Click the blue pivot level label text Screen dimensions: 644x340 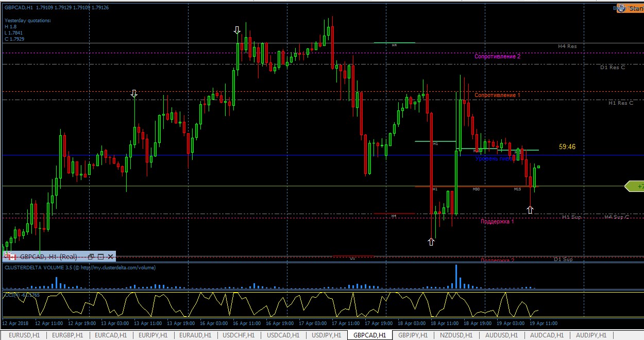[x=495, y=159]
